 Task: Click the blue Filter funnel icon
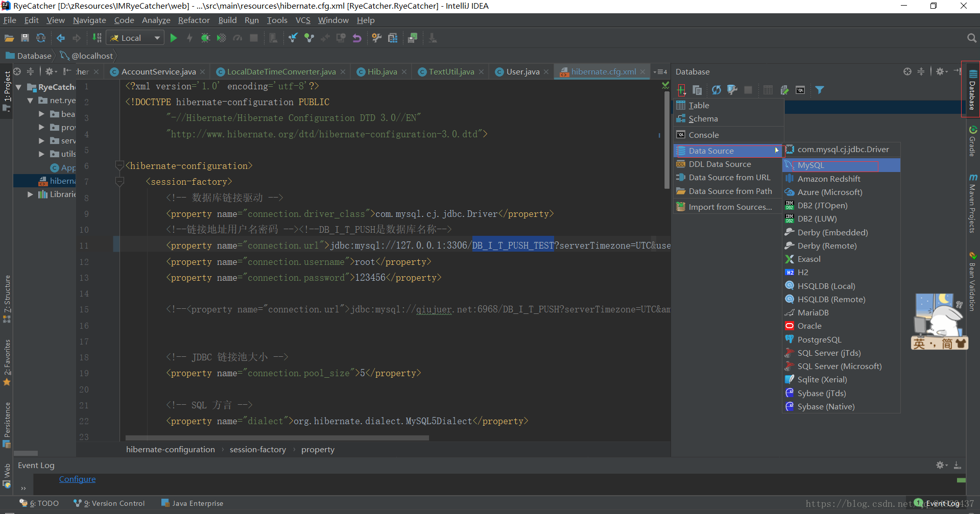coord(820,90)
